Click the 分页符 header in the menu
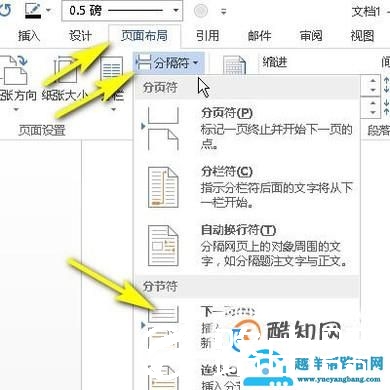390x390 pixels. (x=160, y=87)
